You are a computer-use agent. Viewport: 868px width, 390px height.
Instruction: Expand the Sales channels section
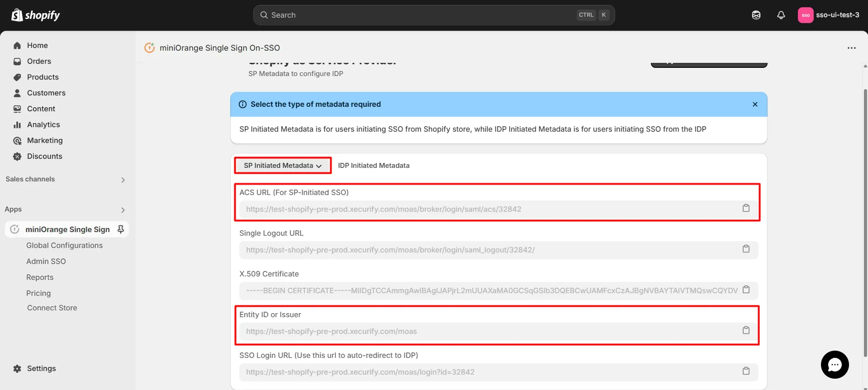click(x=123, y=180)
